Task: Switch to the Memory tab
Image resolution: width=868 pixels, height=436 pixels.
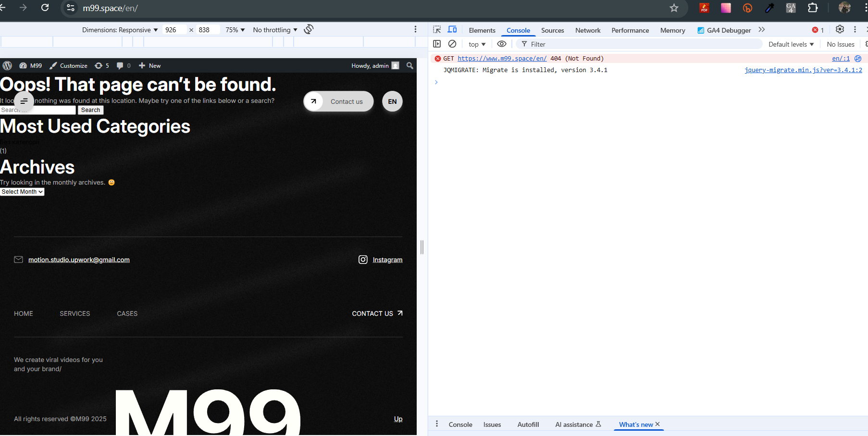Action: point(672,30)
